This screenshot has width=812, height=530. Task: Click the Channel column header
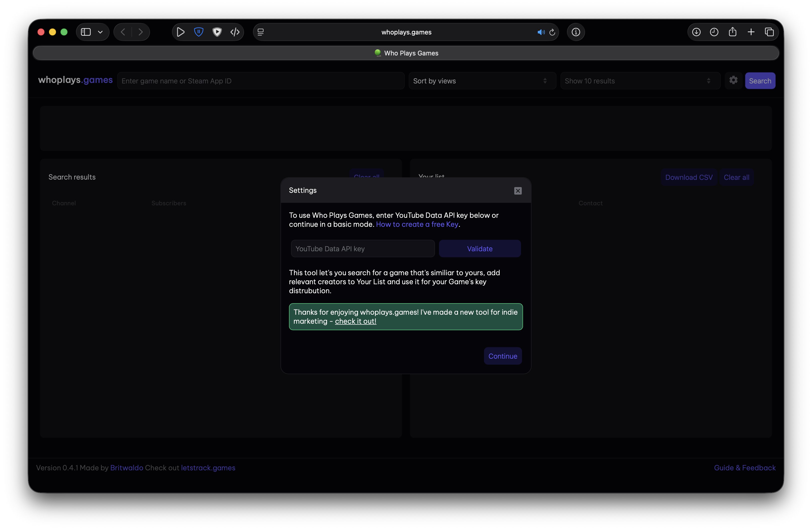coord(64,203)
